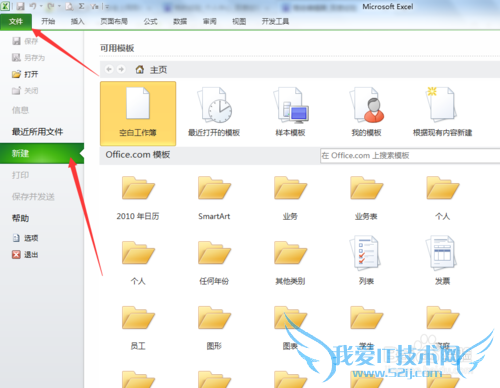Switch to the 页面布局 tab
Screen dimensions: 500x388
(114, 22)
